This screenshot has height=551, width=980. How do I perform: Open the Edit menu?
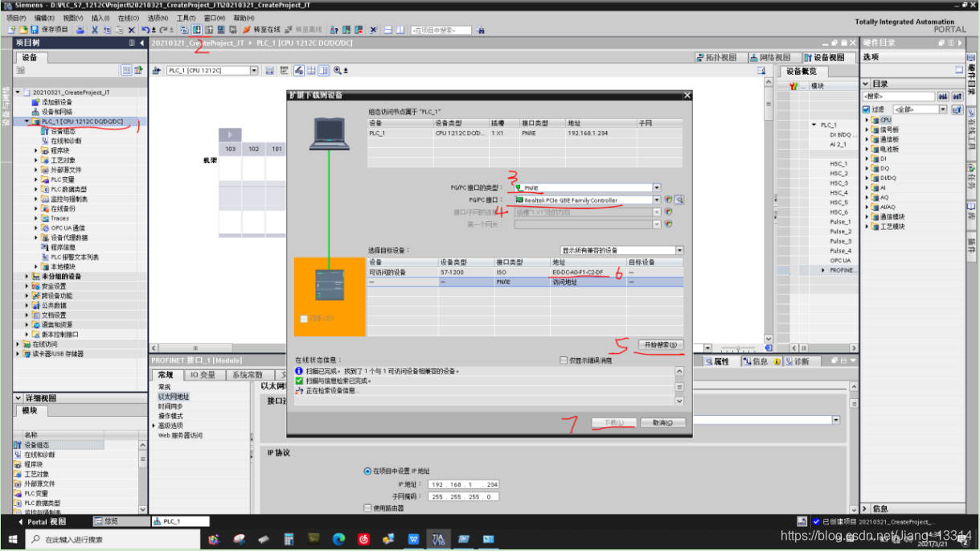pos(44,18)
